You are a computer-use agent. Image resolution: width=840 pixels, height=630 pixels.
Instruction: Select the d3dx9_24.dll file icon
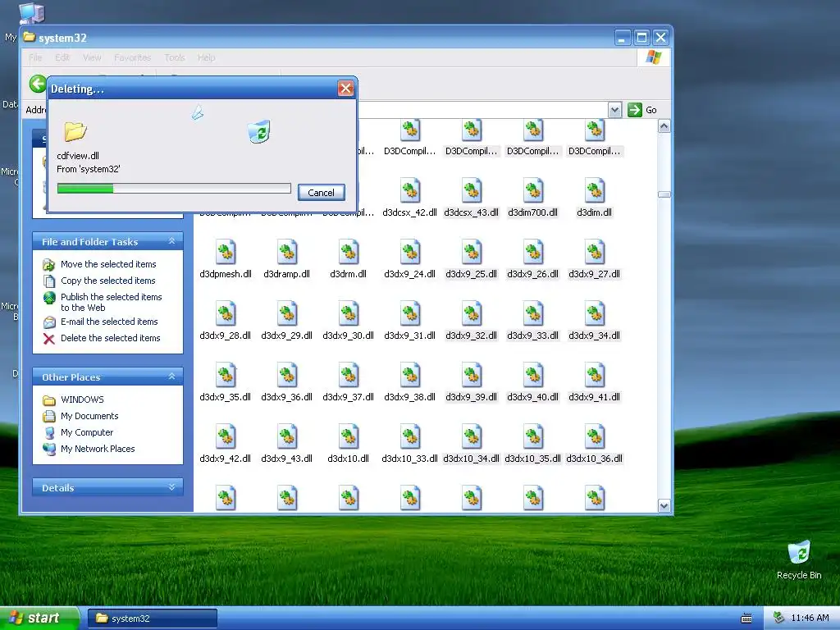coord(410,252)
